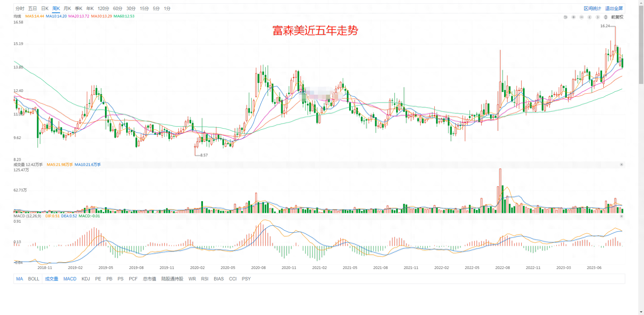The image size is (644, 315).
Task: Select the 5分 period tab
Action: (x=156, y=8)
